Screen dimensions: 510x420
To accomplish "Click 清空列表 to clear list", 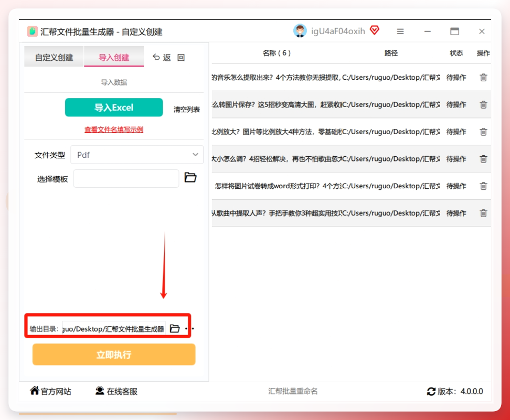I will pos(187,110).
